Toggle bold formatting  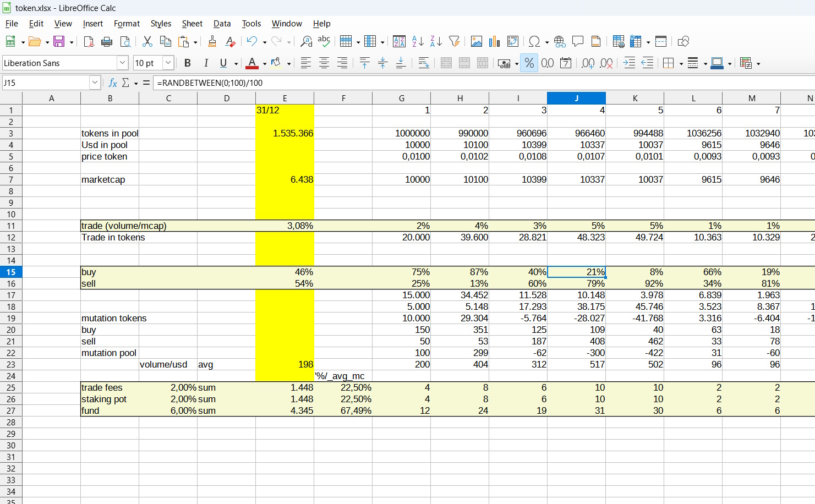[188, 63]
